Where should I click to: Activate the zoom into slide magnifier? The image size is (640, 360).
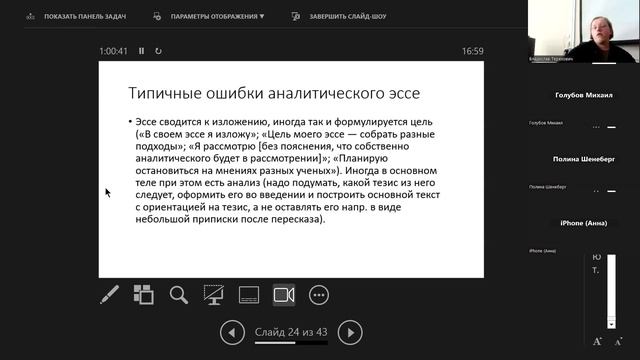(179, 295)
